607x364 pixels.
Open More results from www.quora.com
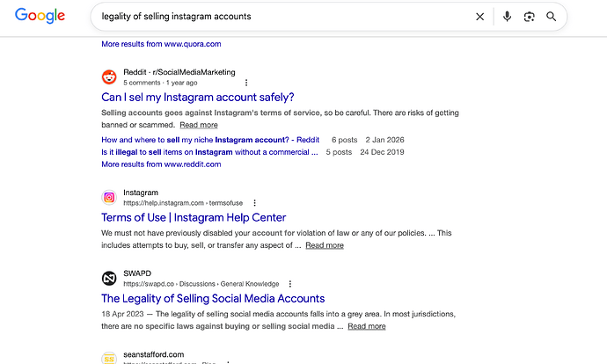(x=161, y=44)
